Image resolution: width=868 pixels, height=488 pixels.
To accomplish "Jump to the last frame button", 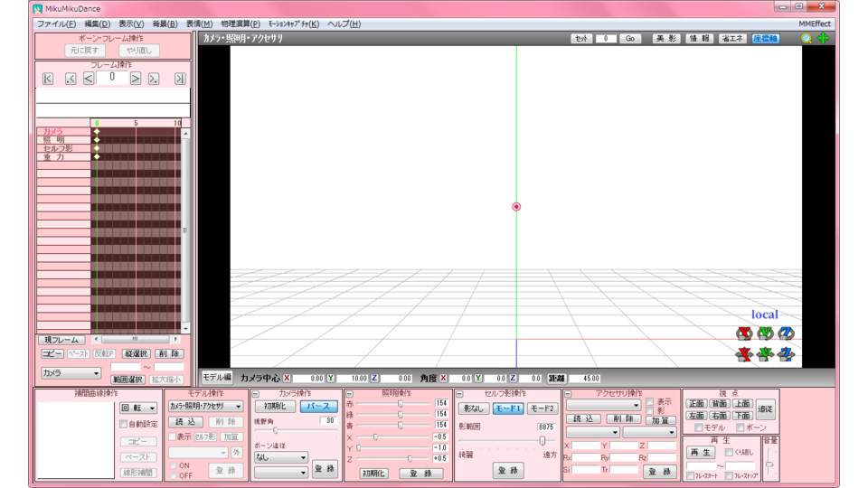I will [180, 79].
